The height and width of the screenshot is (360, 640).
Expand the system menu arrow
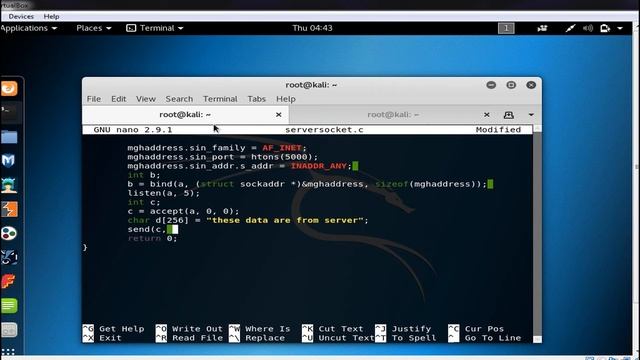pos(620,28)
